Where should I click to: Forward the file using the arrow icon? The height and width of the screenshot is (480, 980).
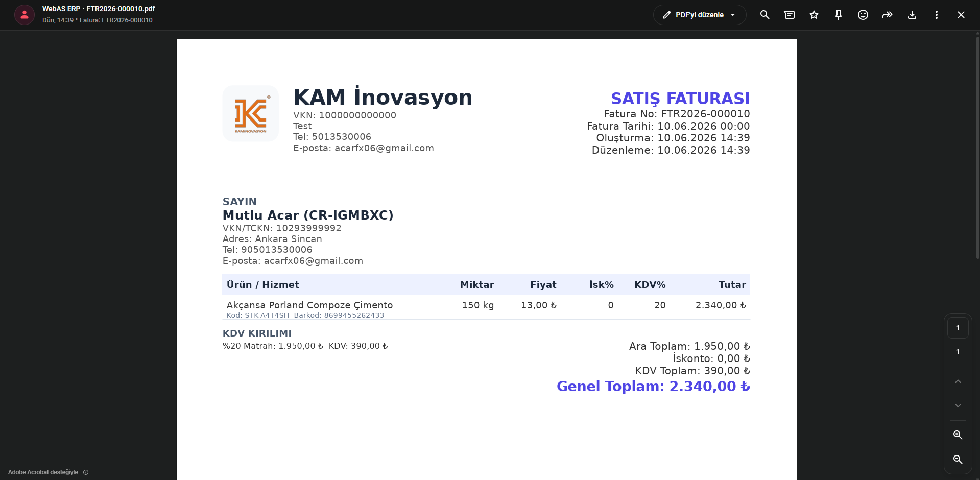tap(887, 15)
